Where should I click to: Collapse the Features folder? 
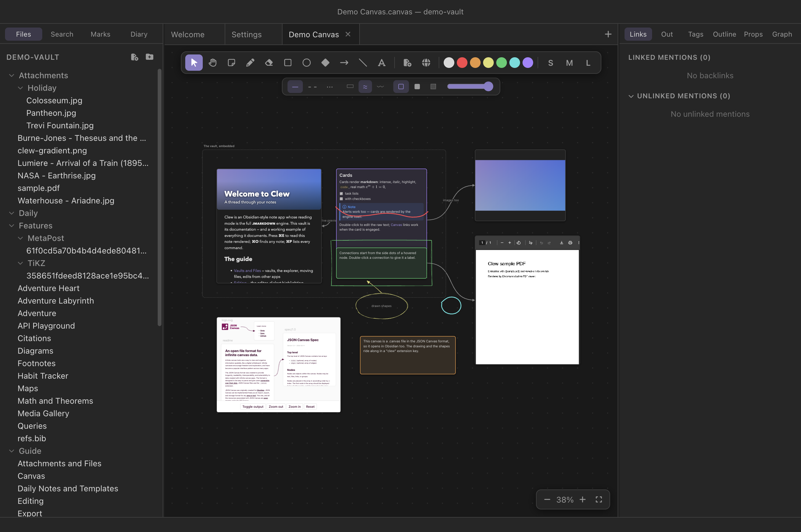12,226
